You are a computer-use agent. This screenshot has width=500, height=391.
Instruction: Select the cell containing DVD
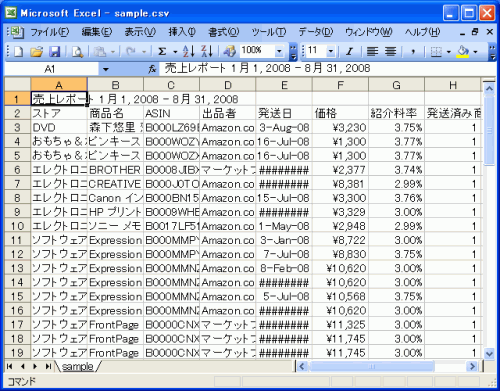click(59, 127)
